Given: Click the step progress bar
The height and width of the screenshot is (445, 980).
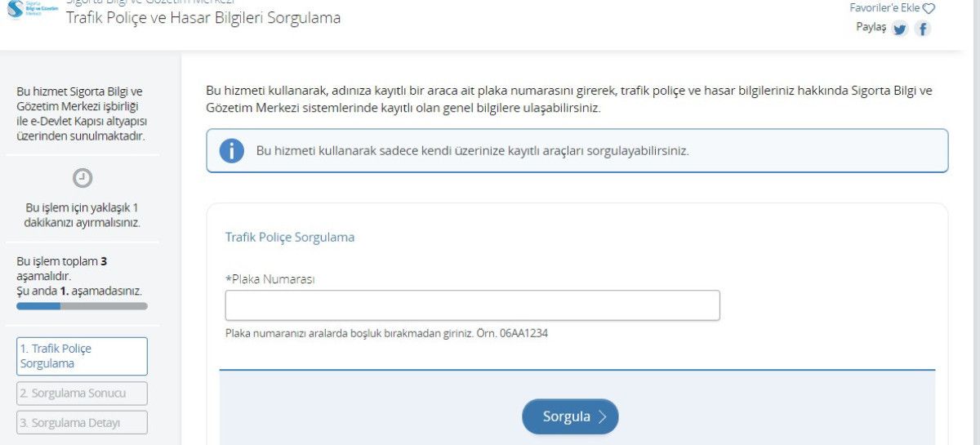Looking at the screenshot, I should tap(82, 306).
